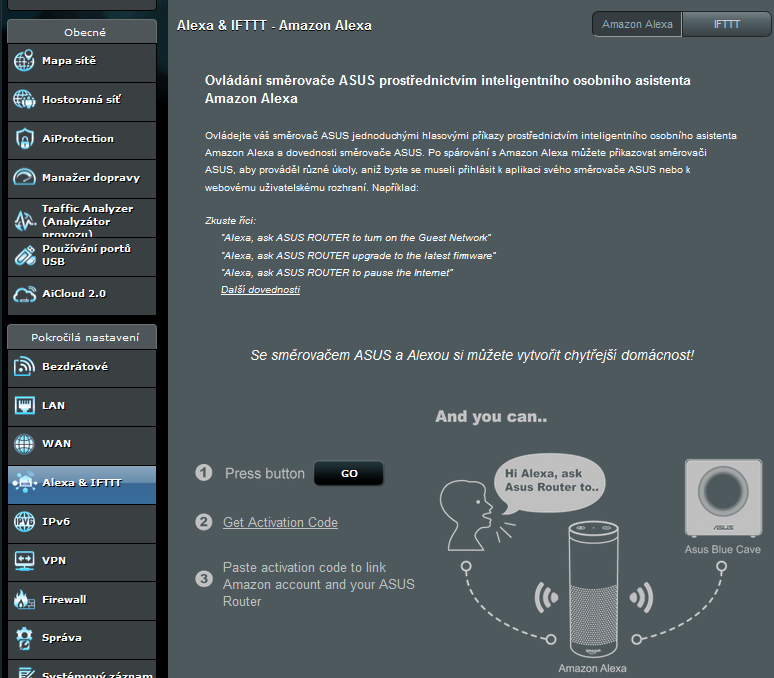The width and height of the screenshot is (774, 678).
Task: Click the Bezdrátové wireless icon
Action: pyautogui.click(x=24, y=367)
